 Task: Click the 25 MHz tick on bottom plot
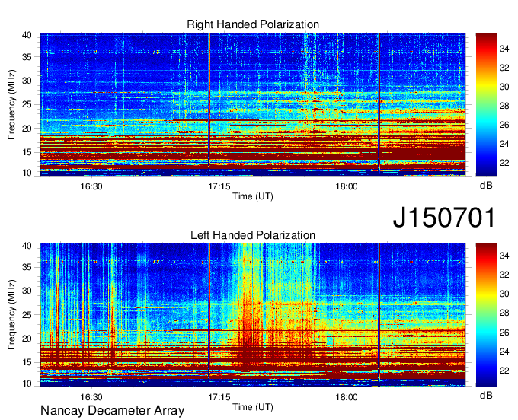coord(27,315)
